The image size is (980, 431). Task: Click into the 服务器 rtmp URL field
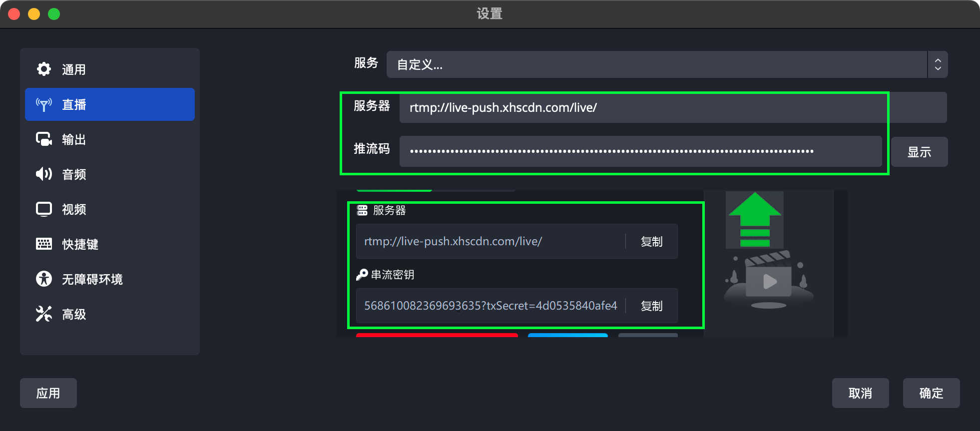pyautogui.click(x=642, y=107)
